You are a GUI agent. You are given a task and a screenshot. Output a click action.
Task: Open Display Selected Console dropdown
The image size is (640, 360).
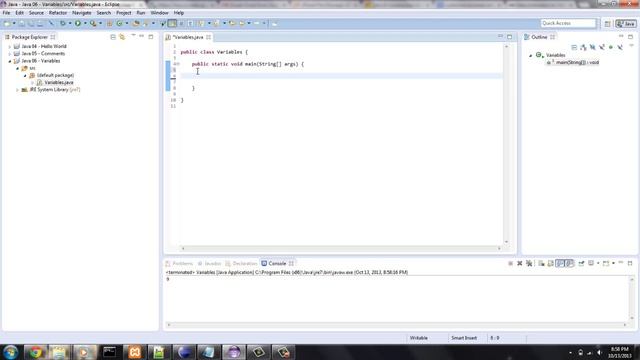(x=598, y=264)
